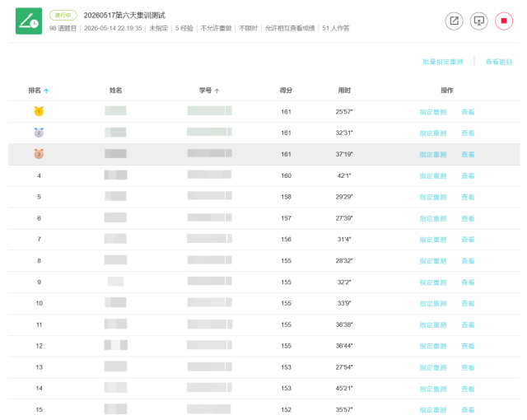
Task: Click 查看 in rank 5 row
Action: click(x=468, y=197)
